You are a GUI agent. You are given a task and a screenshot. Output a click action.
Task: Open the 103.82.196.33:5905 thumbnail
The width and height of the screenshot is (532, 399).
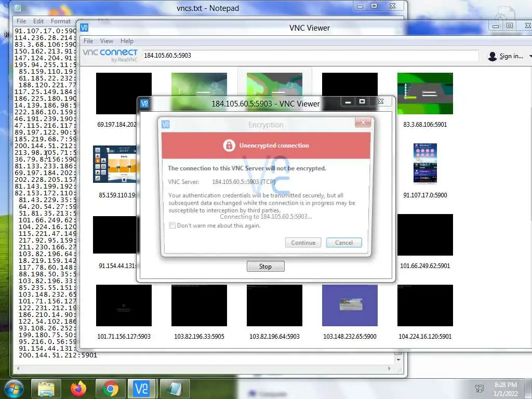199,305
